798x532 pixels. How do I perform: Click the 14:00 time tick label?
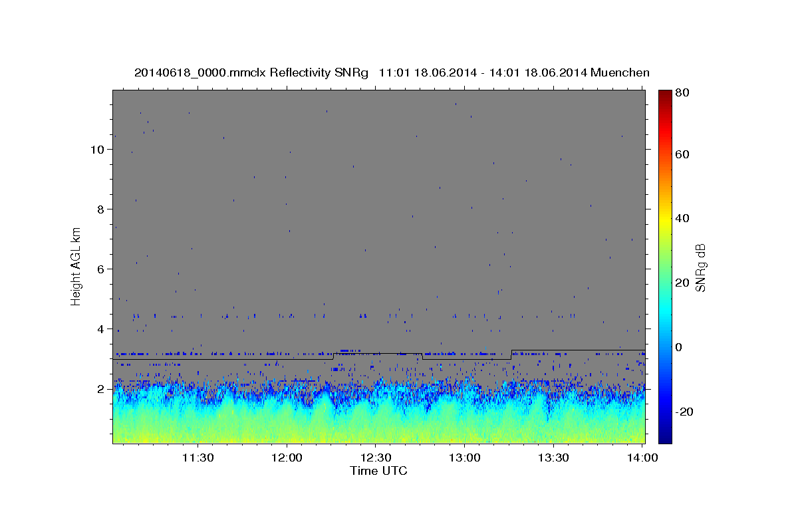tap(642, 458)
